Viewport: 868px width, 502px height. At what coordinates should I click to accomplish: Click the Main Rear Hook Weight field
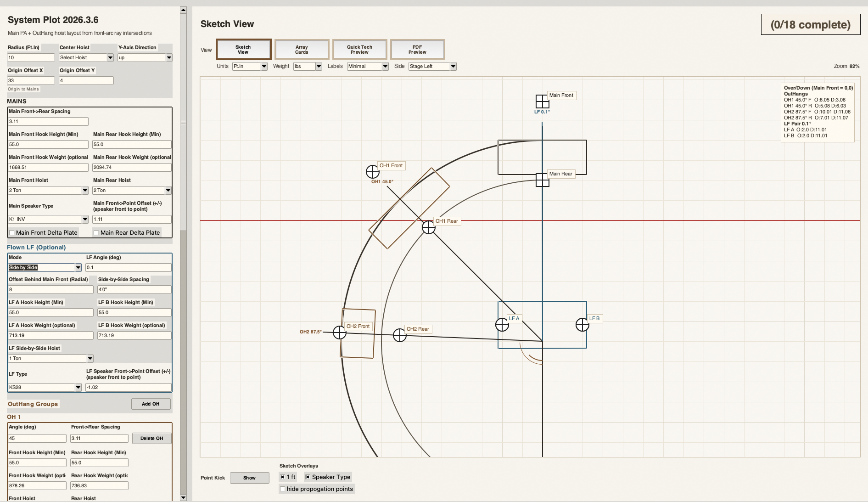[x=132, y=167]
